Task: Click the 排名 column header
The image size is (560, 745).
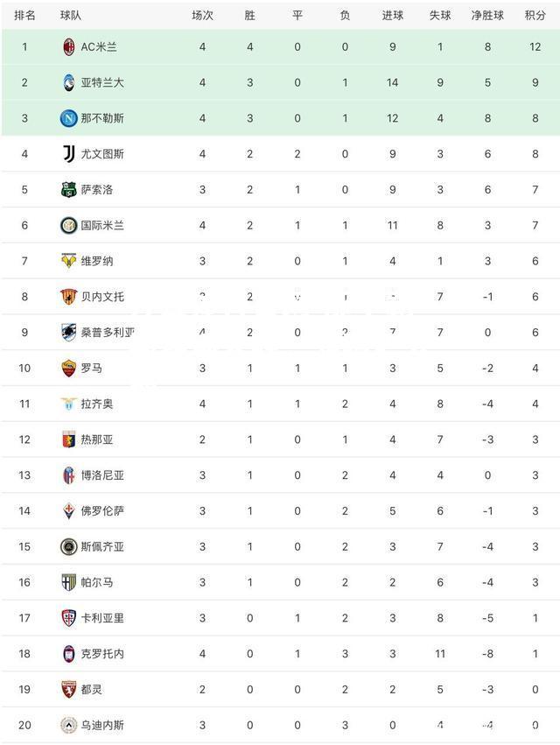Action: (24, 16)
